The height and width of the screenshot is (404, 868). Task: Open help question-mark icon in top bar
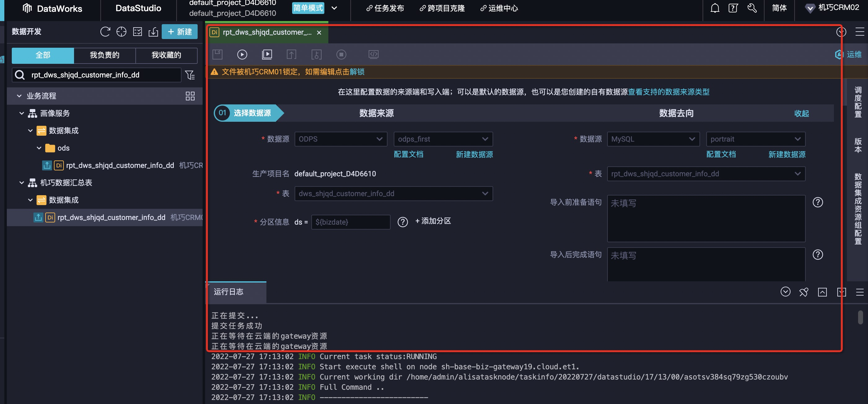coord(733,8)
